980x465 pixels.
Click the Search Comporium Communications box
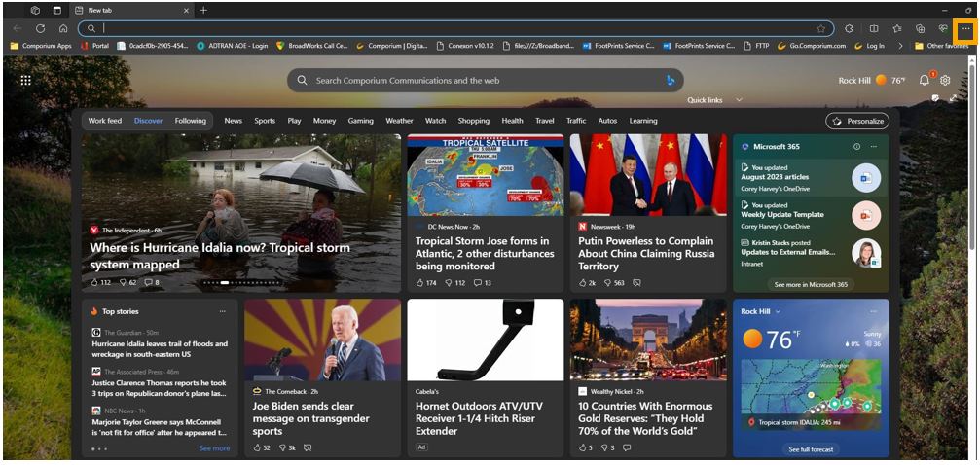pyautogui.click(x=485, y=81)
